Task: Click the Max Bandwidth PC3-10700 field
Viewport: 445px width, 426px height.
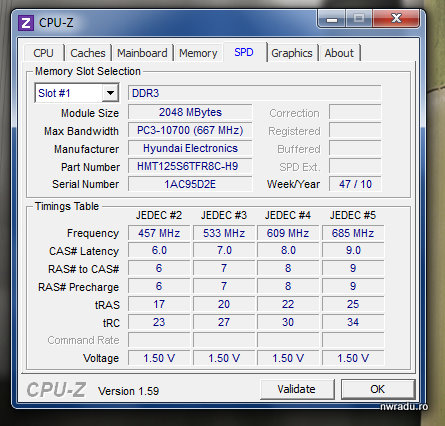Action: pos(190,130)
